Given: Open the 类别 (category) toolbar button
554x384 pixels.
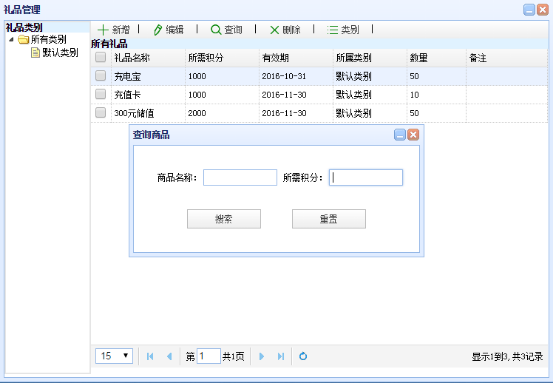Looking at the screenshot, I should coord(343,30).
